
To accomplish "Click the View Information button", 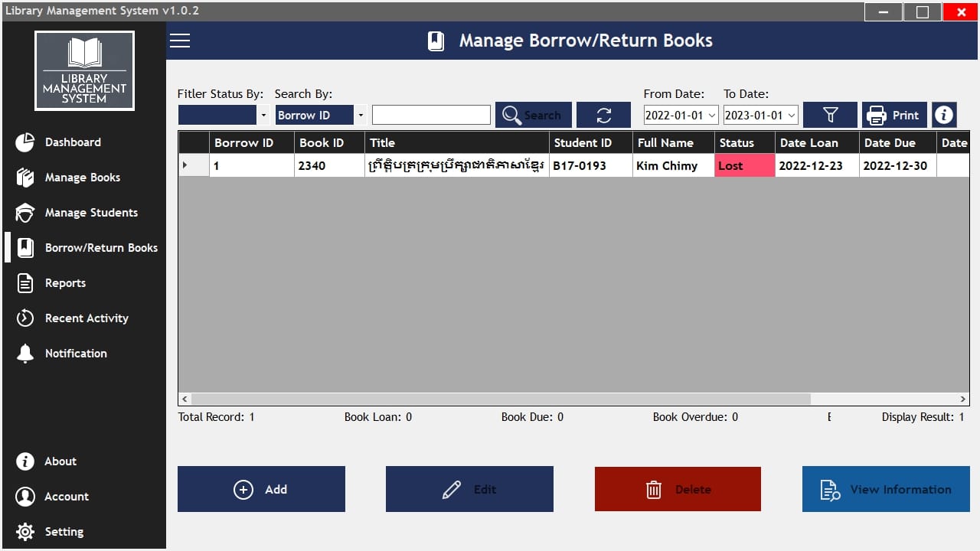I will pos(886,489).
